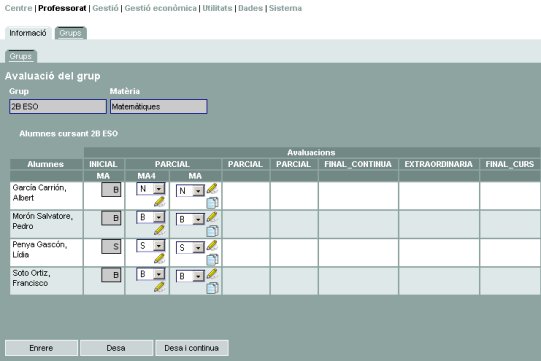Open the Centre menu

pos(18,8)
